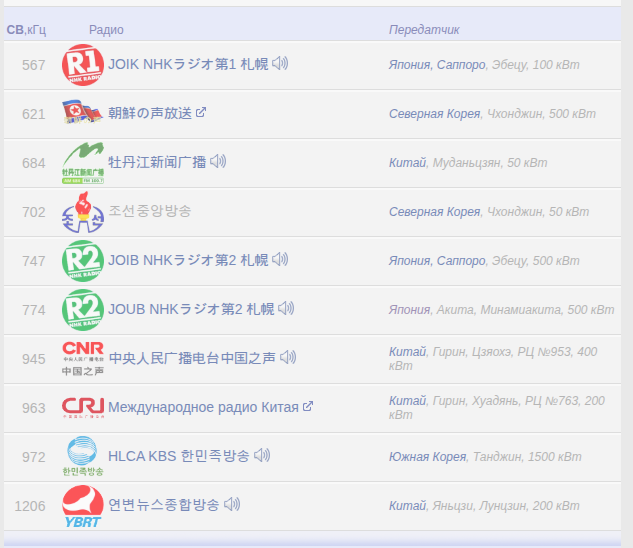
Task: Click the YBRT station logo
Action: (x=83, y=506)
